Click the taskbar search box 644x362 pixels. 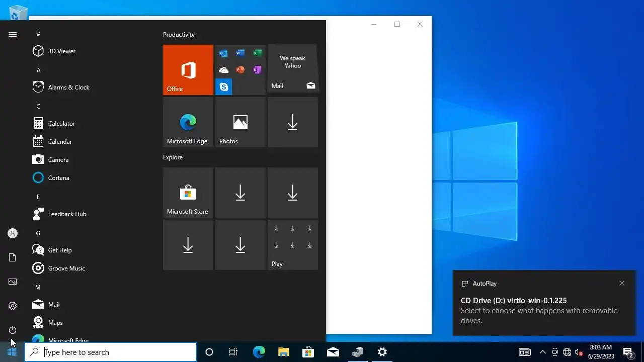(x=111, y=352)
